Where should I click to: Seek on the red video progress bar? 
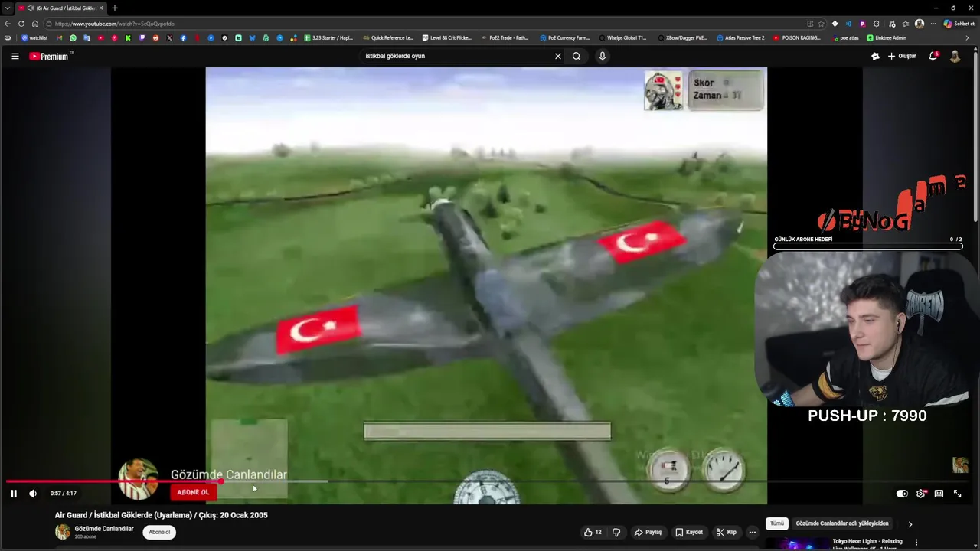[113, 481]
